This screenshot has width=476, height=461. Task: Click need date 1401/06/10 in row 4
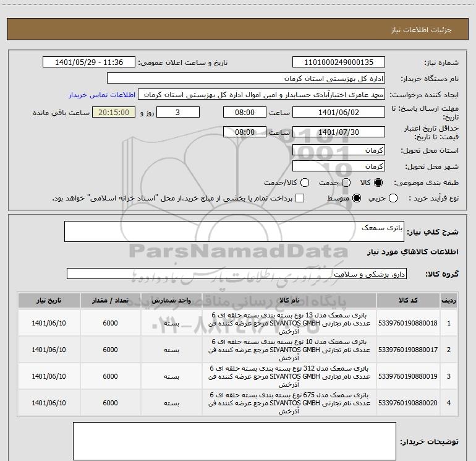(49, 403)
